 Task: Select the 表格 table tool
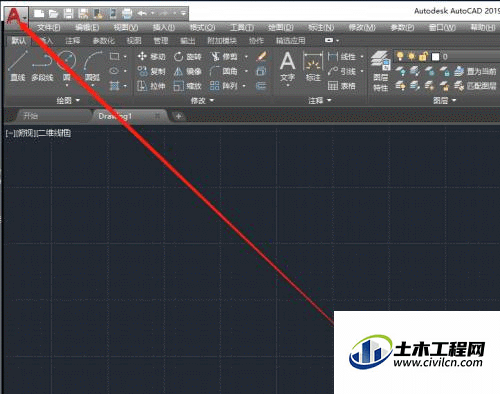342,86
